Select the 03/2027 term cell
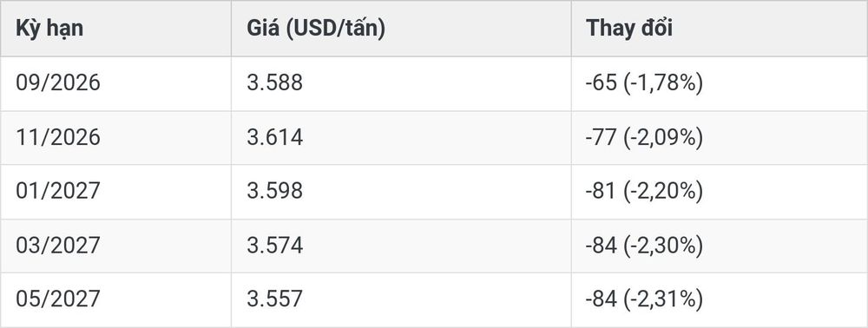The image size is (868, 328). [x=58, y=245]
